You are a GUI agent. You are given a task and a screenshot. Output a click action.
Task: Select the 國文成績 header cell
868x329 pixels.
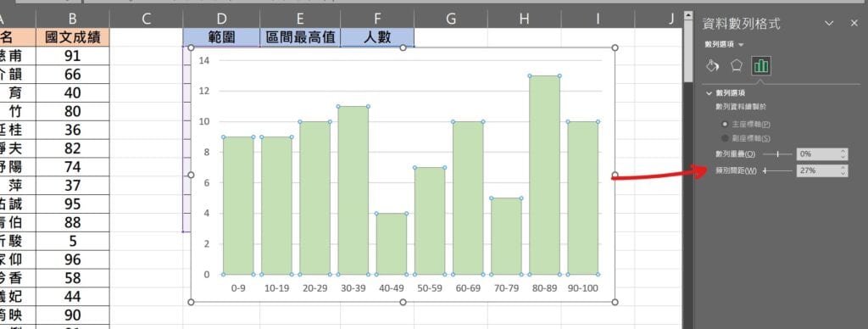click(x=73, y=37)
